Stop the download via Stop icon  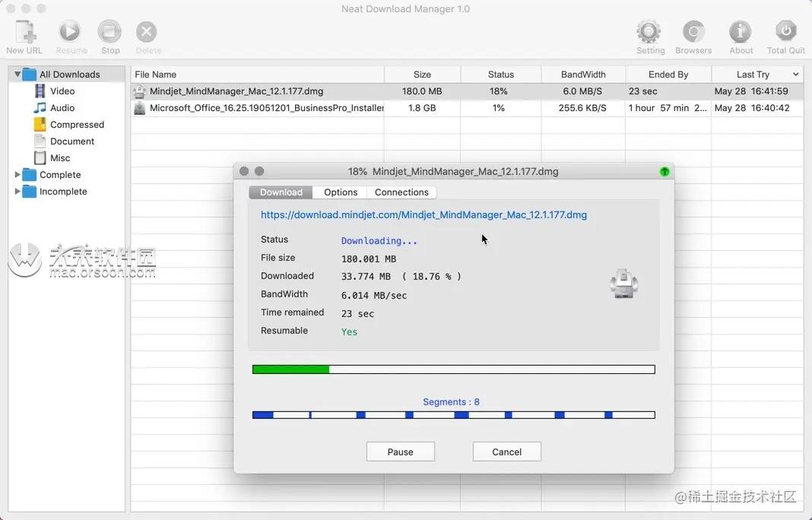(109, 32)
